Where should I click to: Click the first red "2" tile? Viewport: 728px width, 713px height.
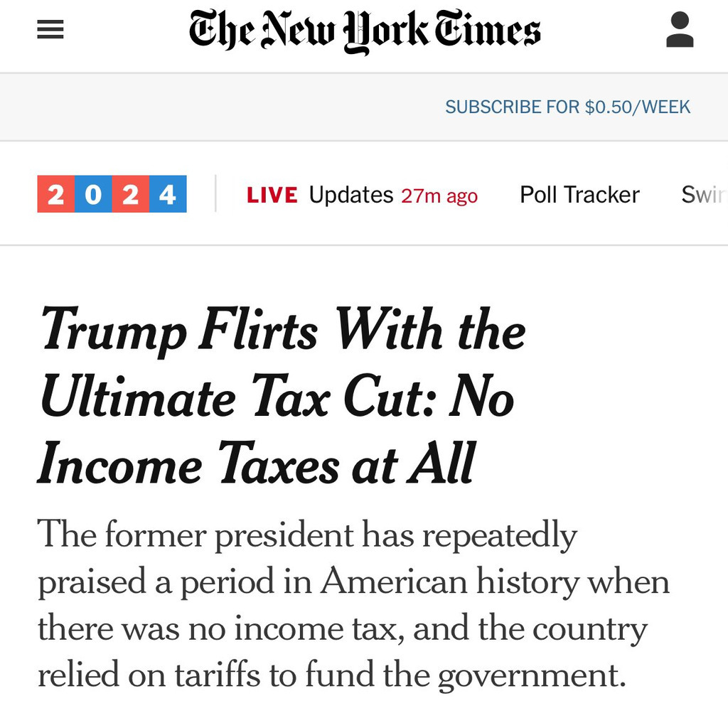point(55,194)
